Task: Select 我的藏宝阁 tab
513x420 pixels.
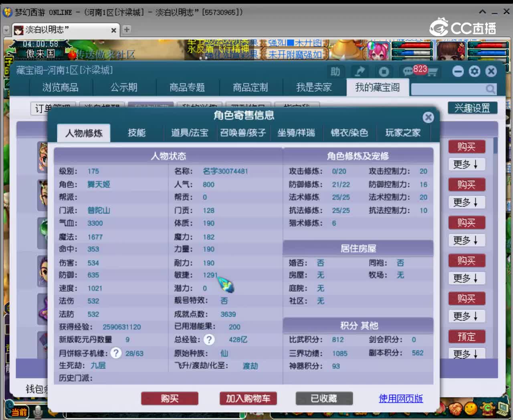Action: coord(378,87)
